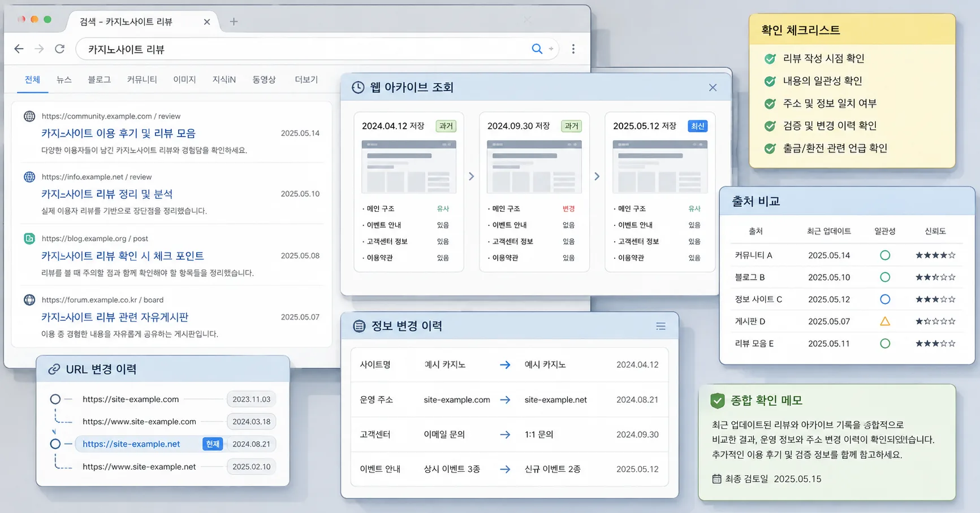Image resolution: width=980 pixels, height=513 pixels.
Task: Open hamburger menu in 정보 변경 이력 panel
Action: pos(660,326)
